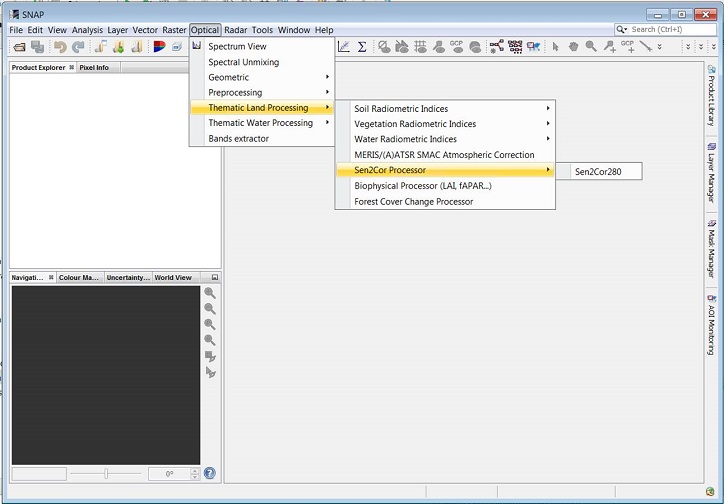Viewport: 724px width, 504px height.
Task: Minimize the Navigation panel group
Action: (215, 277)
